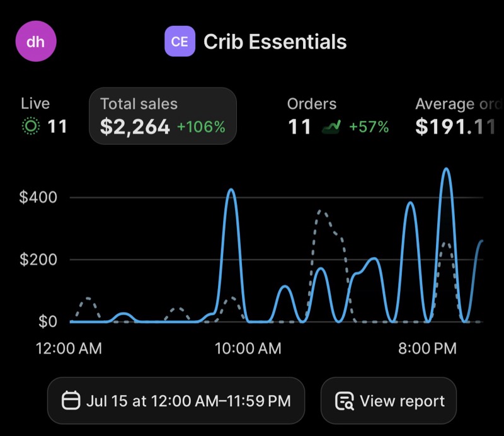Tap the 10:00 AM time axis label
The height and width of the screenshot is (436, 504).
point(248,348)
